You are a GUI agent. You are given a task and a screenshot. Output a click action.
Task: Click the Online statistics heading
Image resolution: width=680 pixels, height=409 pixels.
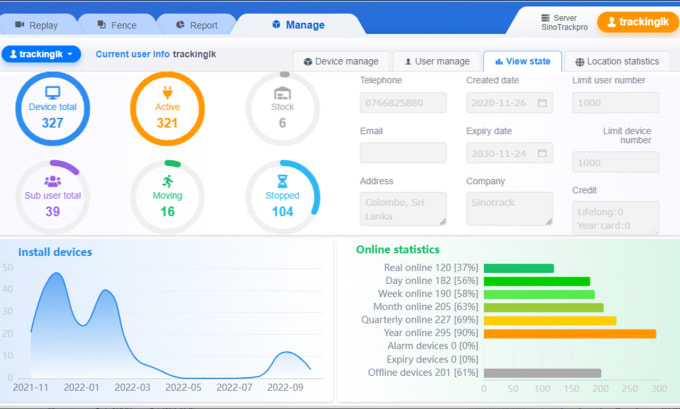click(x=398, y=249)
